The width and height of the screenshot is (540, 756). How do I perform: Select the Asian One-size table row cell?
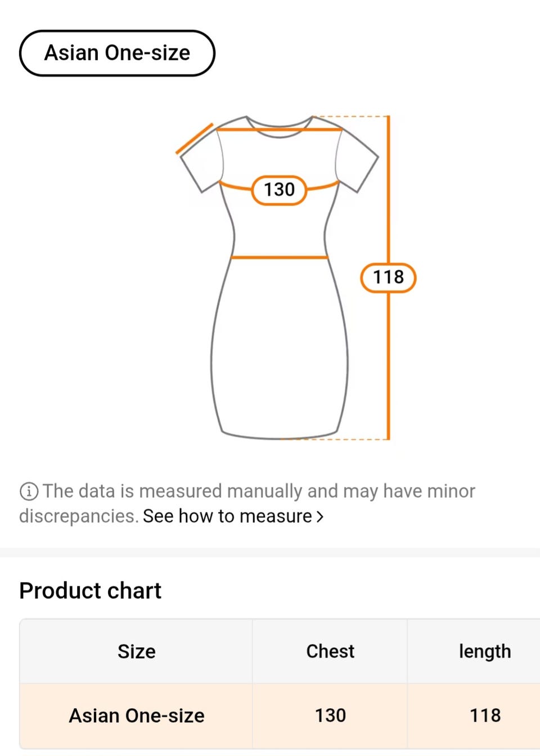[x=136, y=715]
